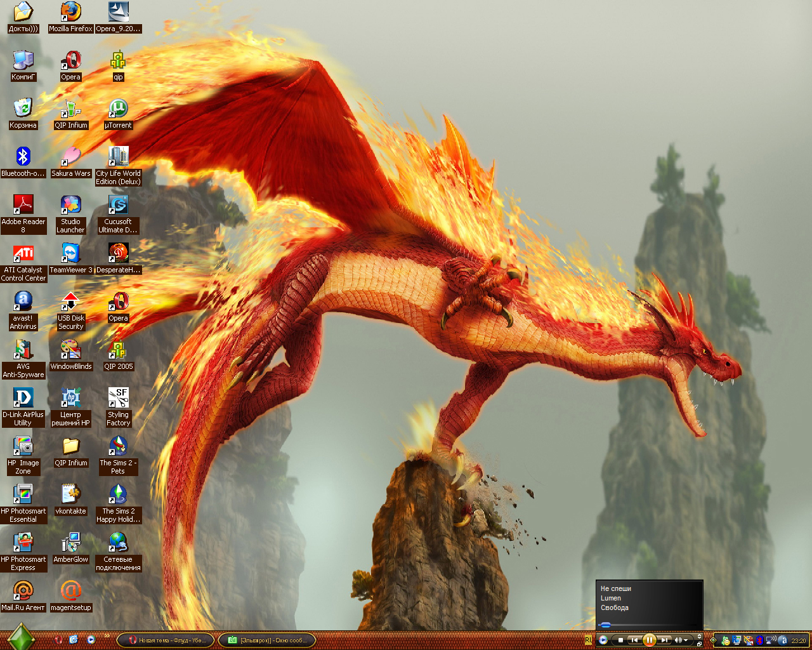
Task: Click Windows Media Player quick launch icon
Action: [91, 640]
